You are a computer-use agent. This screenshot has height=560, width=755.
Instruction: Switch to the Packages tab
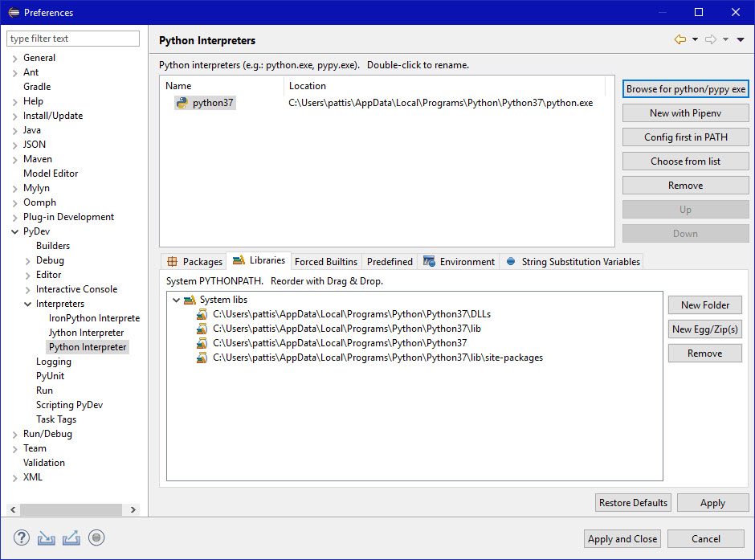coord(194,261)
